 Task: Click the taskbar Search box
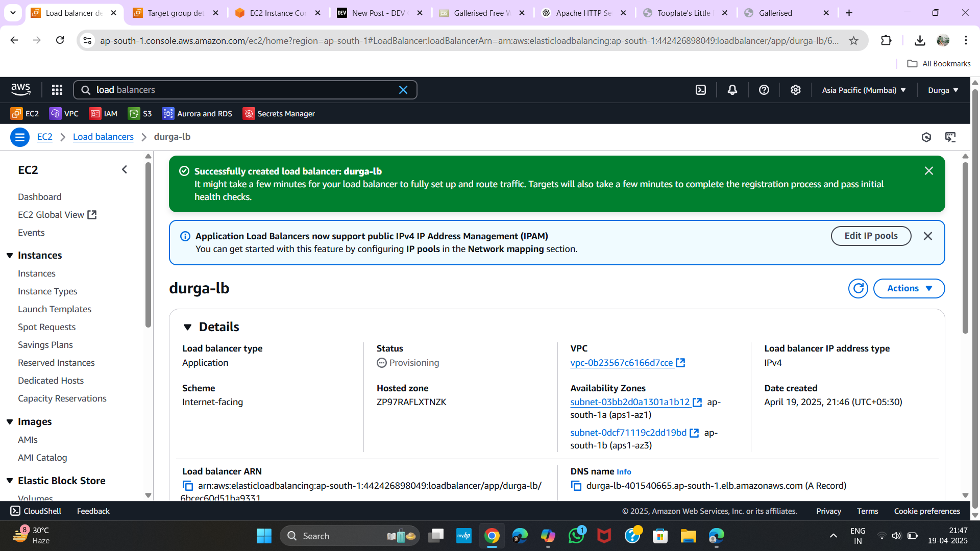pyautogui.click(x=350, y=536)
